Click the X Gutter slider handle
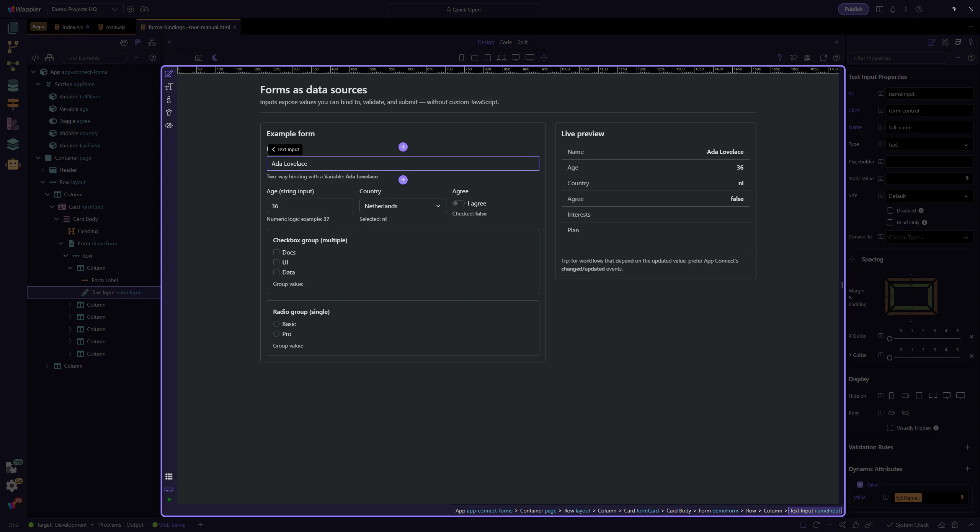Viewport: 980px width, 532px height. pos(890,339)
